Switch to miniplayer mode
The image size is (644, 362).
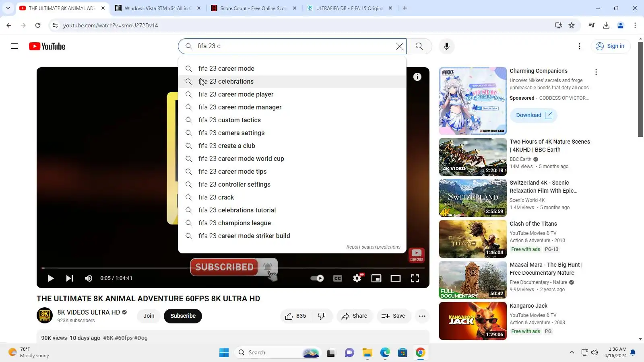376,278
